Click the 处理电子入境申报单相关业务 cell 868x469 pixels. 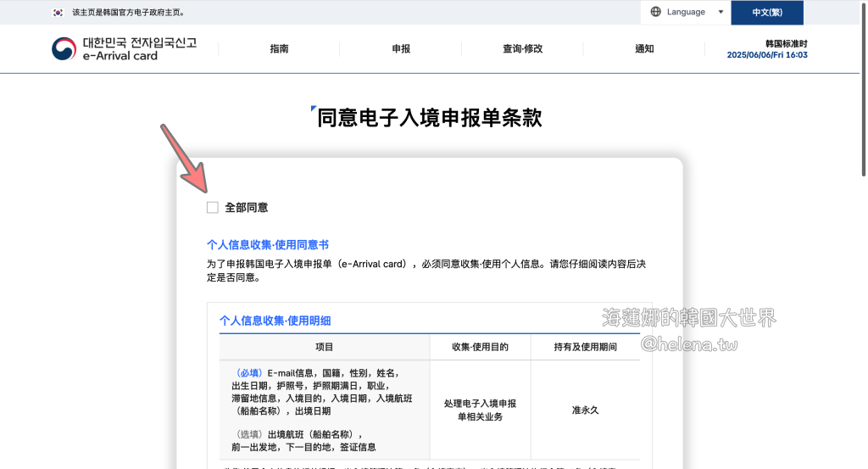click(480, 410)
